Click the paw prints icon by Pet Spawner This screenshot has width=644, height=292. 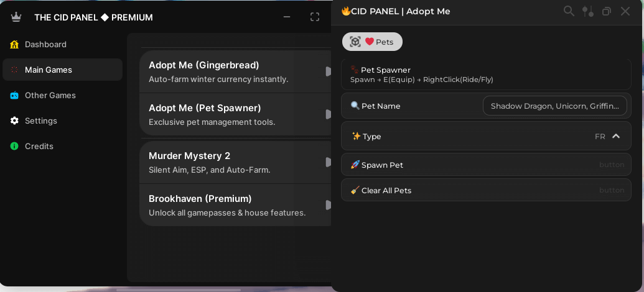pyautogui.click(x=355, y=70)
